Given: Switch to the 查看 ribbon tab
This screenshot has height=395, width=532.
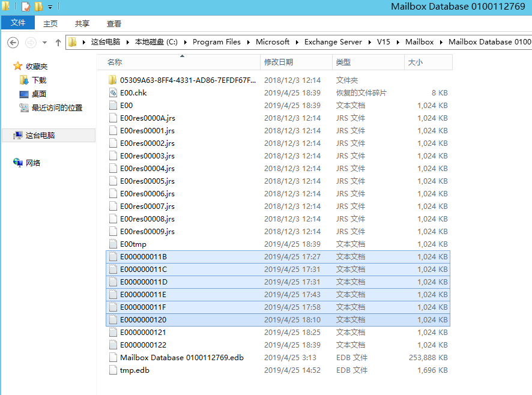Looking at the screenshot, I should pos(114,23).
